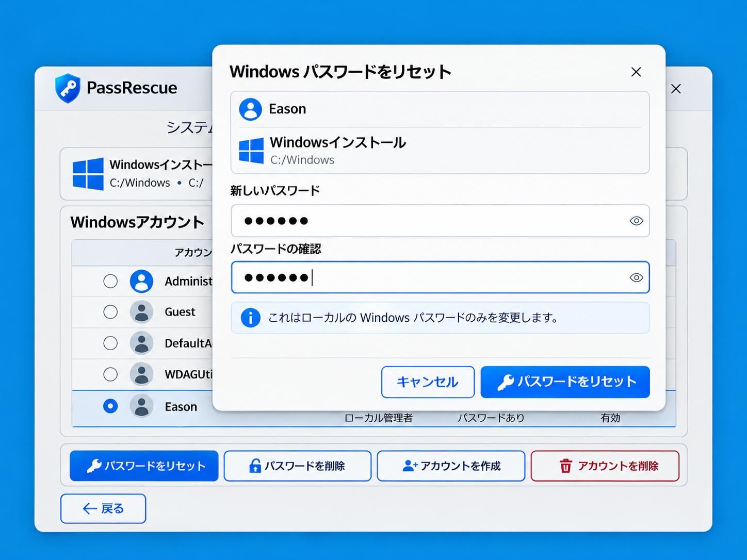Click the red アカウントを削除 button
The image size is (747, 560).
coord(605,466)
